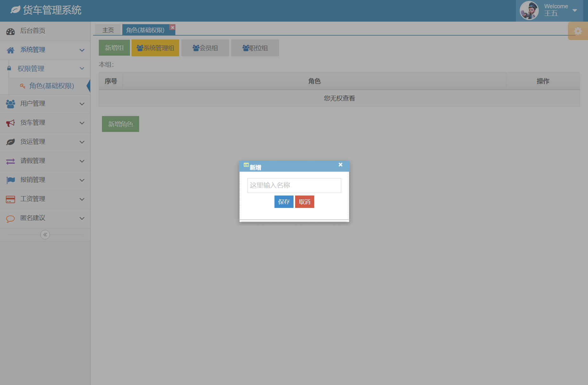Expand the 货车管理 menu chevron

[82, 123]
